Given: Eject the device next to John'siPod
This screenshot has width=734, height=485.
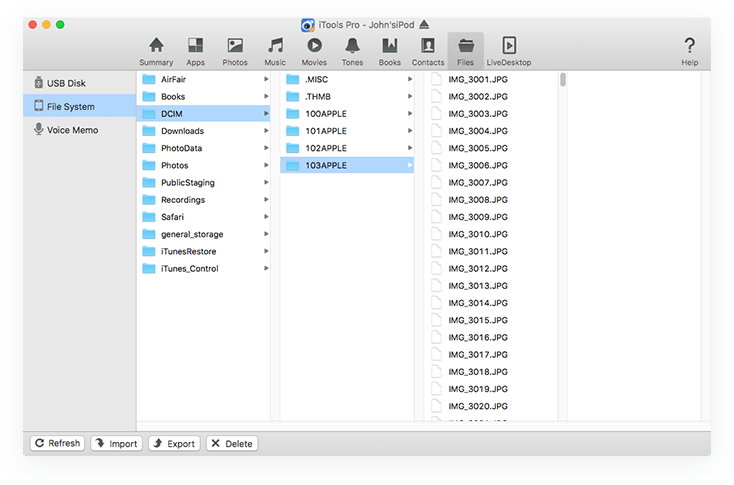Looking at the screenshot, I should tap(424, 24).
